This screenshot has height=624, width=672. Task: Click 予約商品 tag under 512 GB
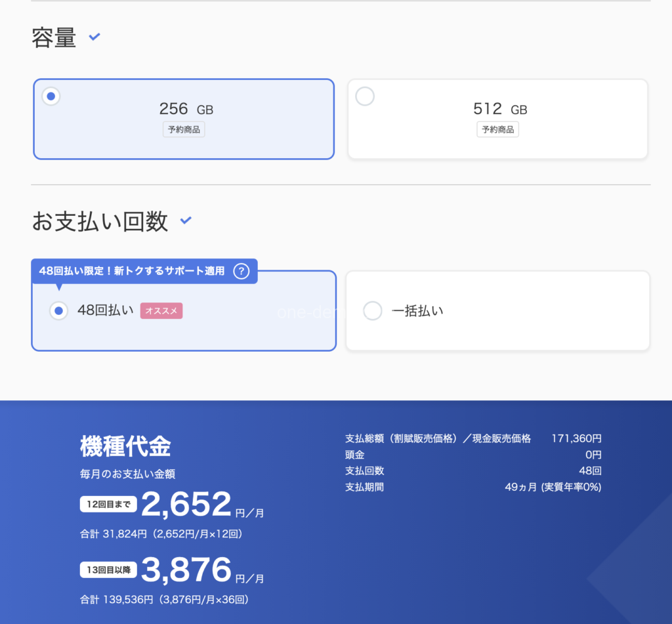coord(497,130)
